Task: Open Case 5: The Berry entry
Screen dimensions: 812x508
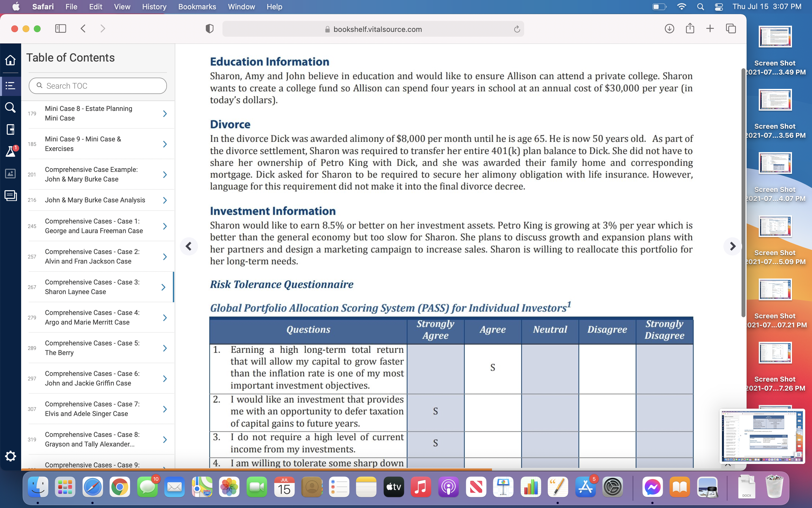Action: click(92, 348)
